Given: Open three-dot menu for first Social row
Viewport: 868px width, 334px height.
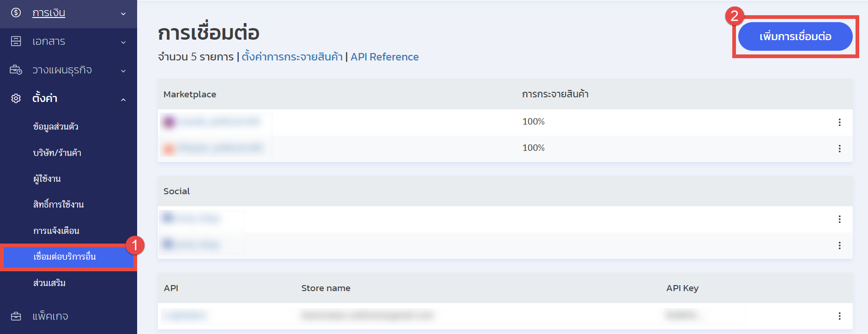Looking at the screenshot, I should coord(839,219).
